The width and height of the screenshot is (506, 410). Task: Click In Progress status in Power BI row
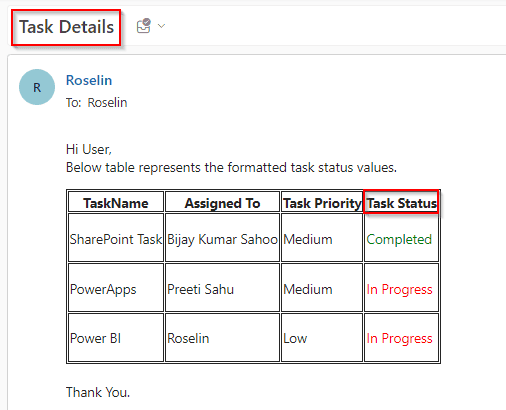point(401,338)
